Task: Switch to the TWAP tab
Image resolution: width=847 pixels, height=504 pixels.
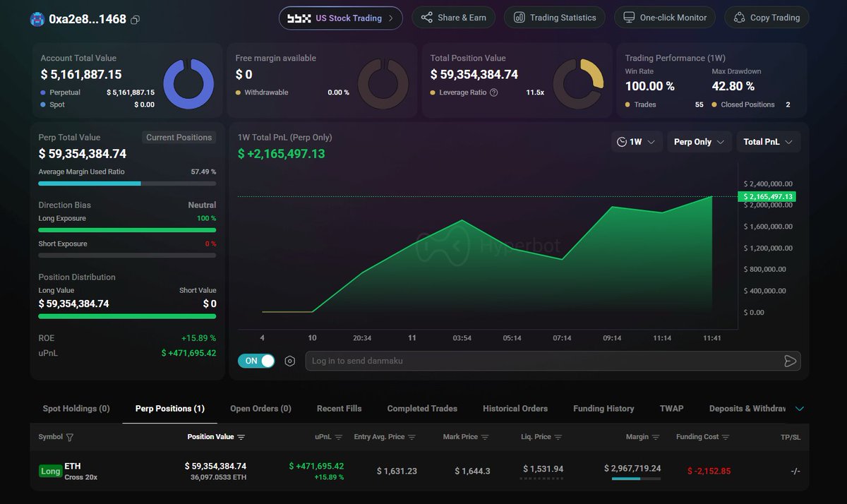Action: 671,409
